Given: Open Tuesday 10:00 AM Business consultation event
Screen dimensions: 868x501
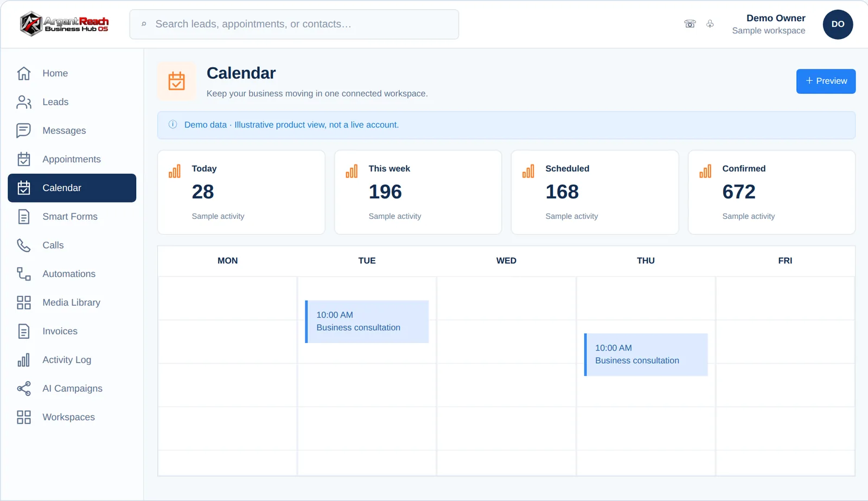Looking at the screenshot, I should coord(367,321).
